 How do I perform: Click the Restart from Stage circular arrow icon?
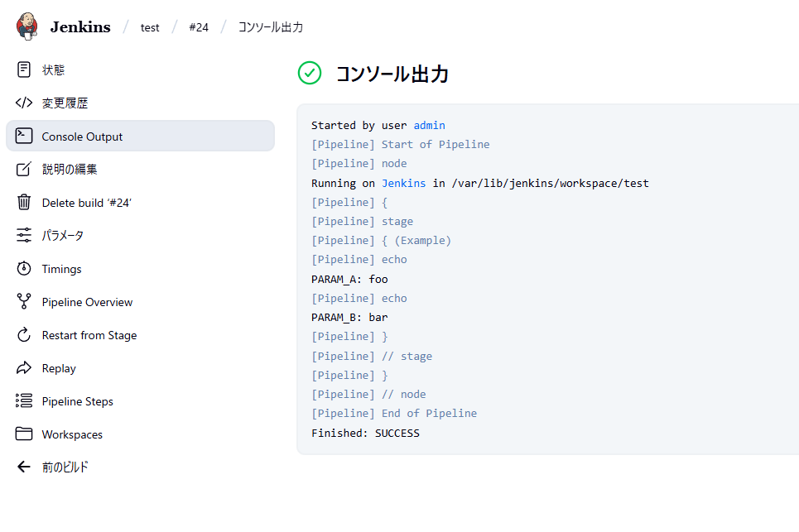pyautogui.click(x=25, y=335)
